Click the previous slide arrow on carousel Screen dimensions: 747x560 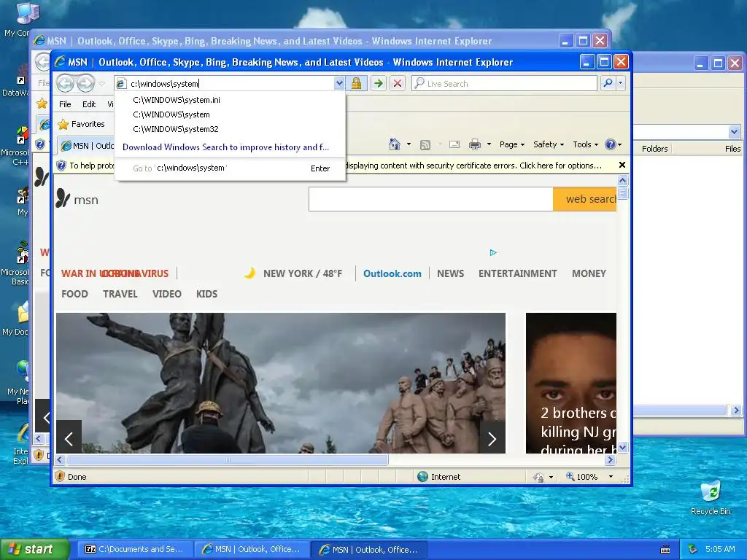click(x=69, y=438)
